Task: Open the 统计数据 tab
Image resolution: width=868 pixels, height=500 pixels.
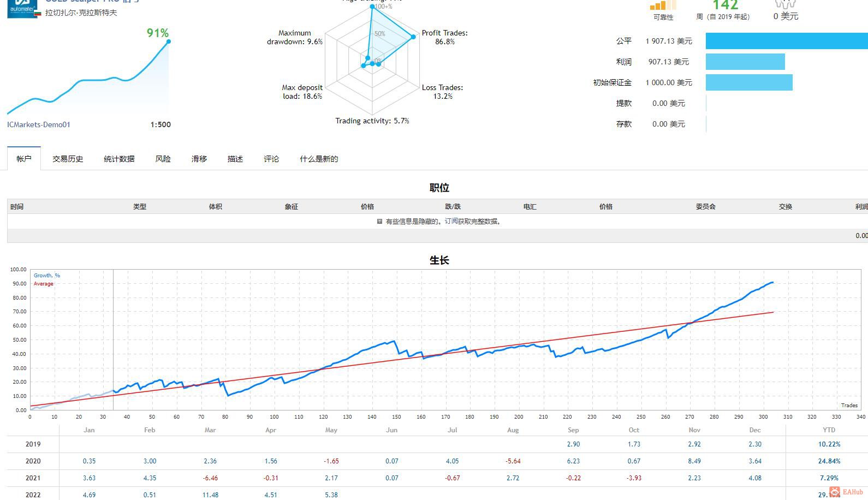Action: point(119,159)
